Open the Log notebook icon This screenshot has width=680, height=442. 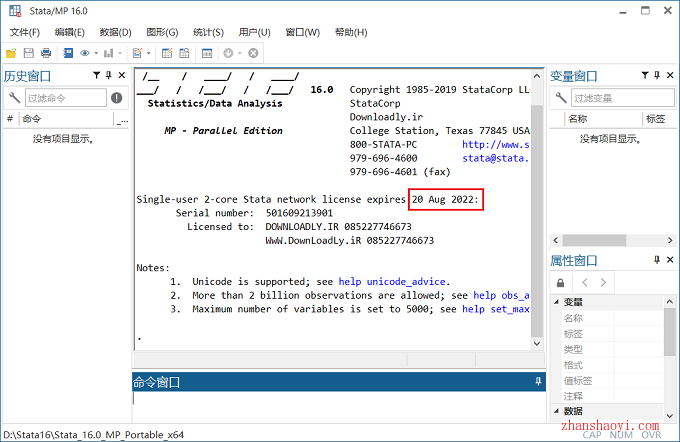[x=68, y=53]
